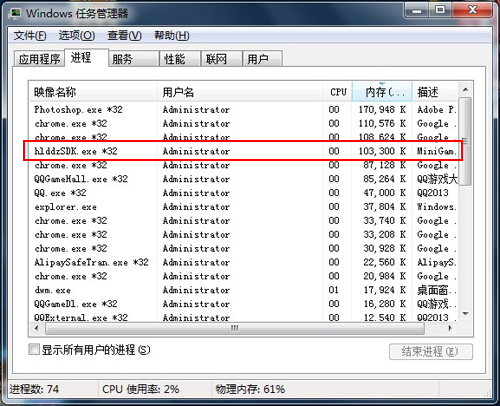
Task: Open the 帮助(H) menu
Action: [172, 35]
